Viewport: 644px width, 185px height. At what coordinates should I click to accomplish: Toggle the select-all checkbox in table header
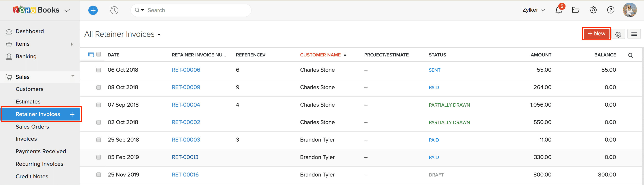pyautogui.click(x=99, y=54)
